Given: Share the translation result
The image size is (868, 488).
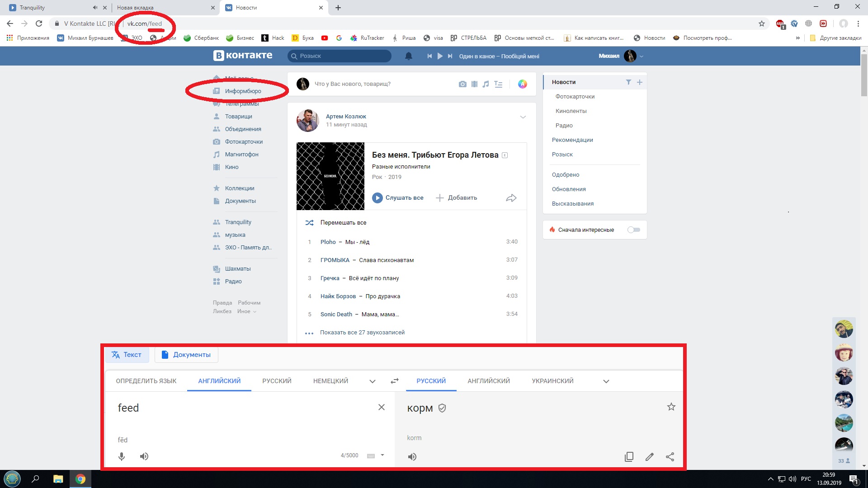Looking at the screenshot, I should tap(670, 457).
